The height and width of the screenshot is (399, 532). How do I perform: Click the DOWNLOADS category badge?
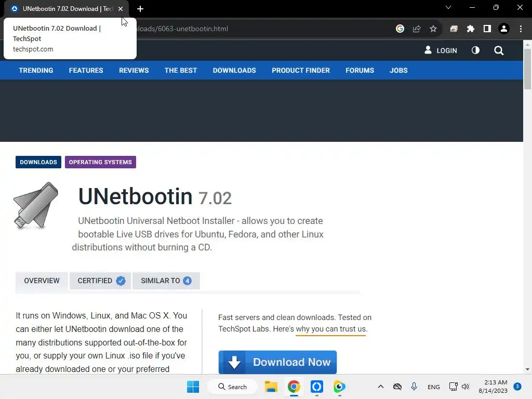[x=38, y=162]
